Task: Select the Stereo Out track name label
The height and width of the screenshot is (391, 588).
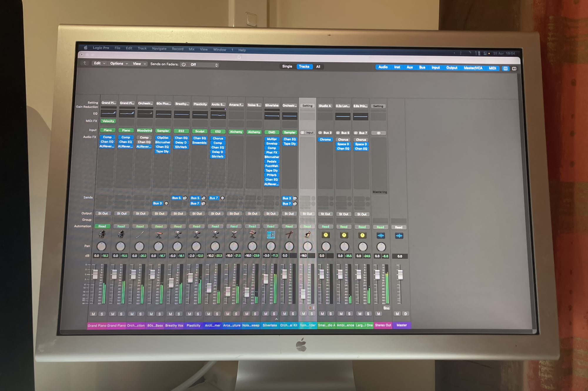Action: pos(383,325)
